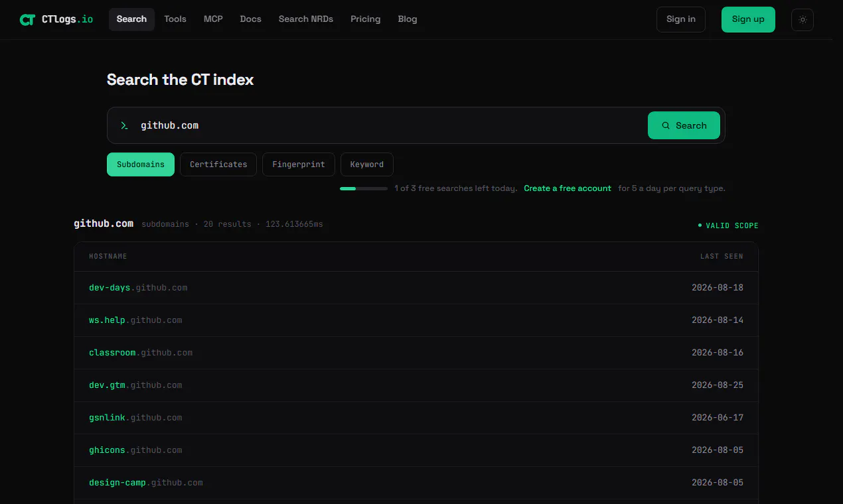Click the 2026-08-14 last seen date
Image resolution: width=843 pixels, height=504 pixels.
[718, 320]
